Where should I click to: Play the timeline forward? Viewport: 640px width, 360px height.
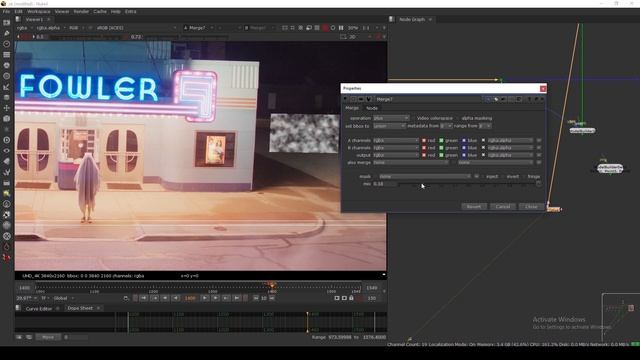[205, 298]
